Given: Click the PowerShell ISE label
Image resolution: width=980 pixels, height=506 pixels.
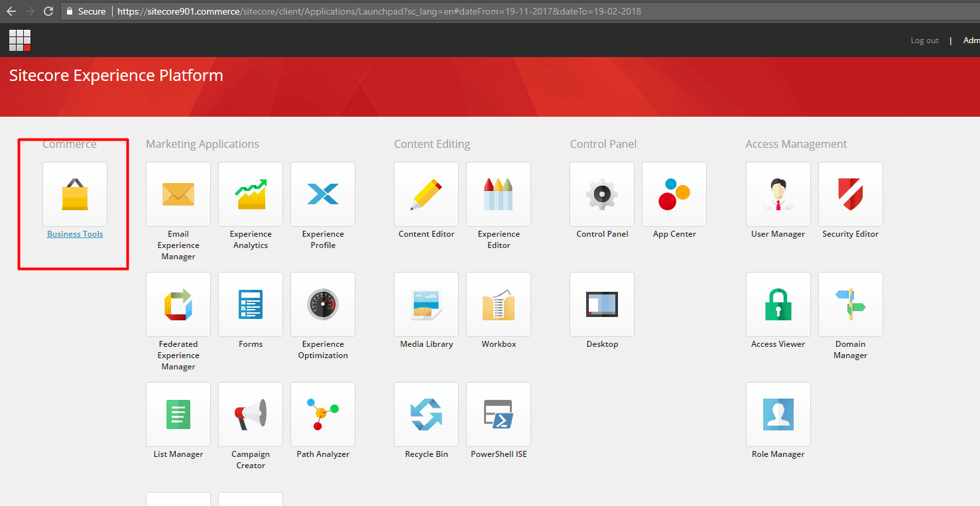Looking at the screenshot, I should tap(499, 454).
